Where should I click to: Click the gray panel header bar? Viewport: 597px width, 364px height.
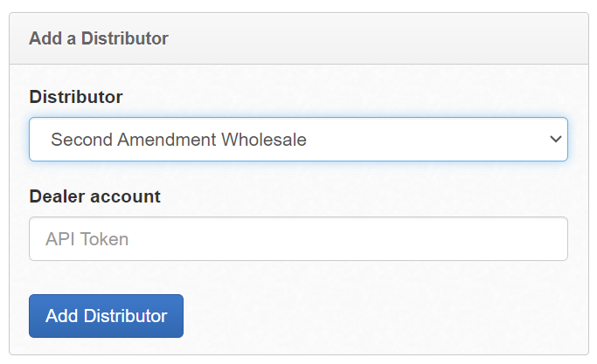click(299, 38)
